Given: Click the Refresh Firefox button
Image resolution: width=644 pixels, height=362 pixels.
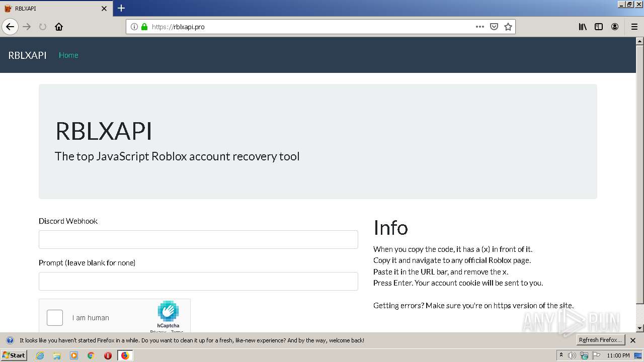Looking at the screenshot, I should coord(600,340).
